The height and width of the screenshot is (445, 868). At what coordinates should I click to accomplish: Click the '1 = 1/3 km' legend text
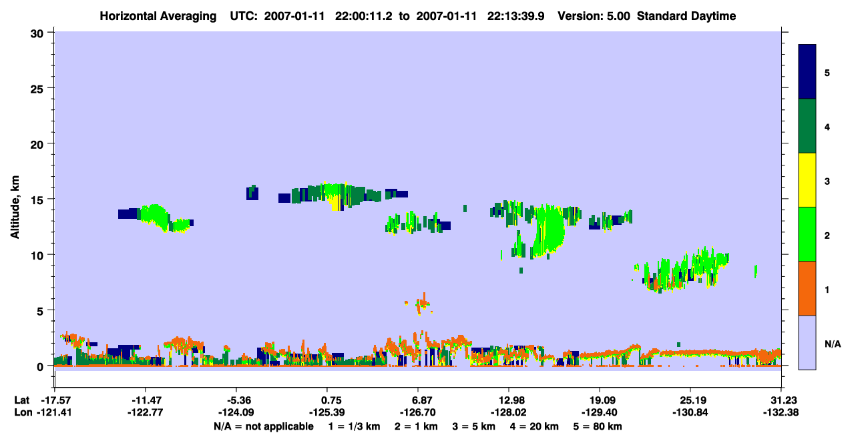click(355, 426)
